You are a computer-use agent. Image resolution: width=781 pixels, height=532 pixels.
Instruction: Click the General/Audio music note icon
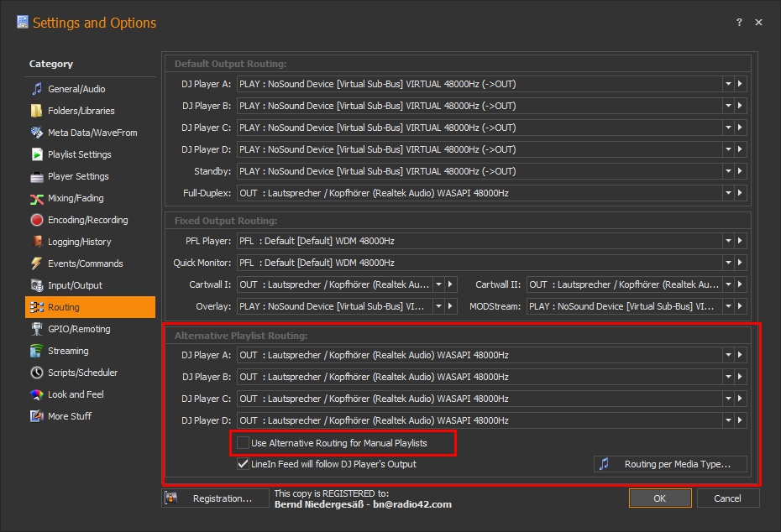pyautogui.click(x=37, y=89)
